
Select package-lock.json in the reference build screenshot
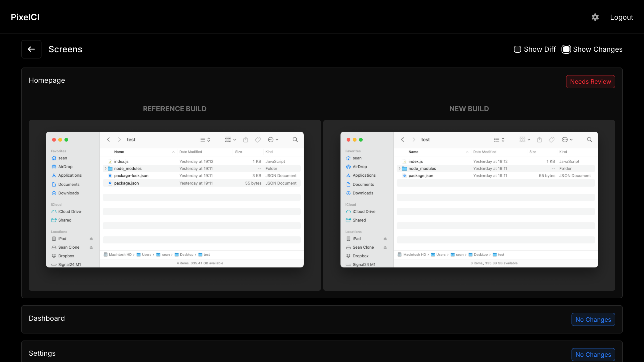pos(131,176)
